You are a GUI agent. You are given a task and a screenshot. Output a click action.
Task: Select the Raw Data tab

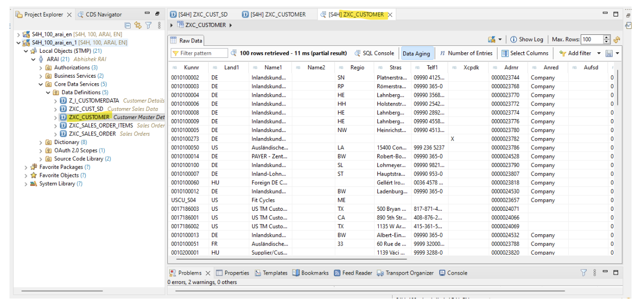(186, 40)
